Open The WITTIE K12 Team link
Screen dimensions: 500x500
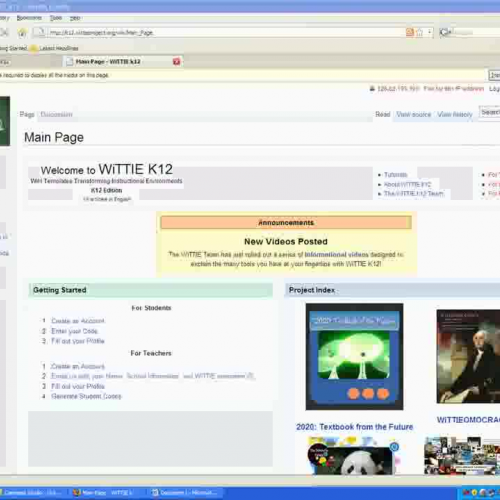coord(414,194)
